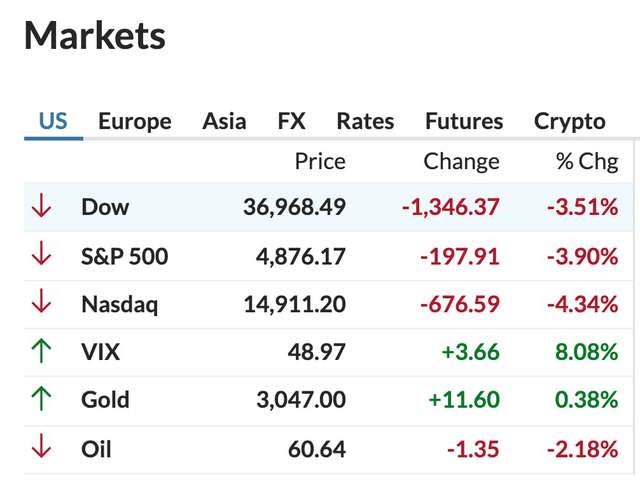Viewport: 640px width, 491px height.
Task: Click the down arrow icon beside Nasdaq
Action: (x=41, y=304)
